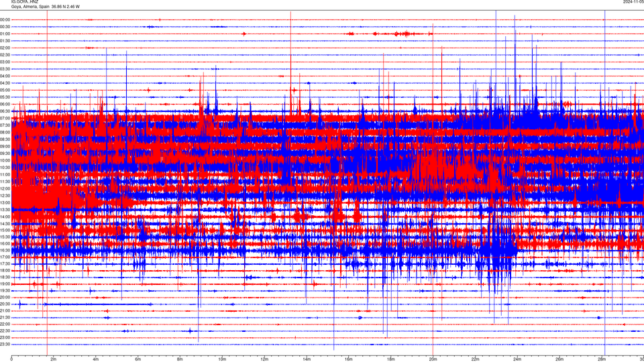Click the 09:00 time row label
644x362 pixels.
point(5,147)
